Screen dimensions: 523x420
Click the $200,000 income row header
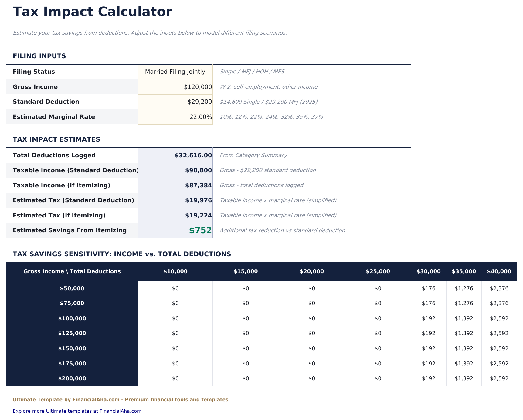click(x=72, y=378)
